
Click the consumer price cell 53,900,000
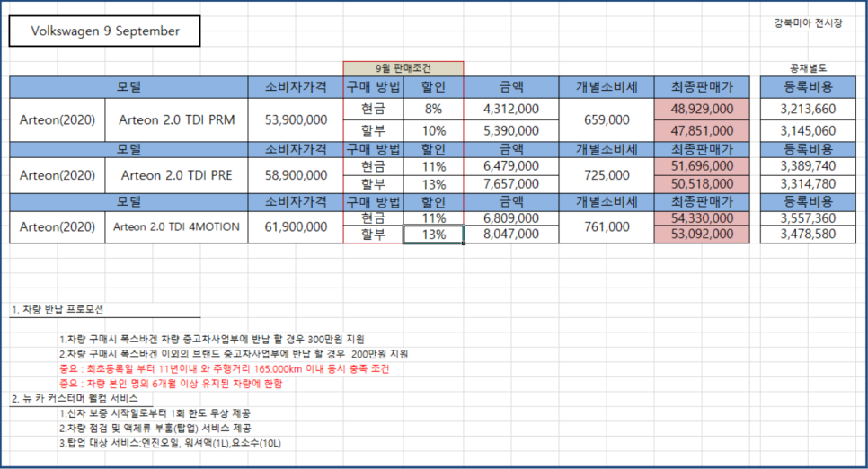point(296,119)
